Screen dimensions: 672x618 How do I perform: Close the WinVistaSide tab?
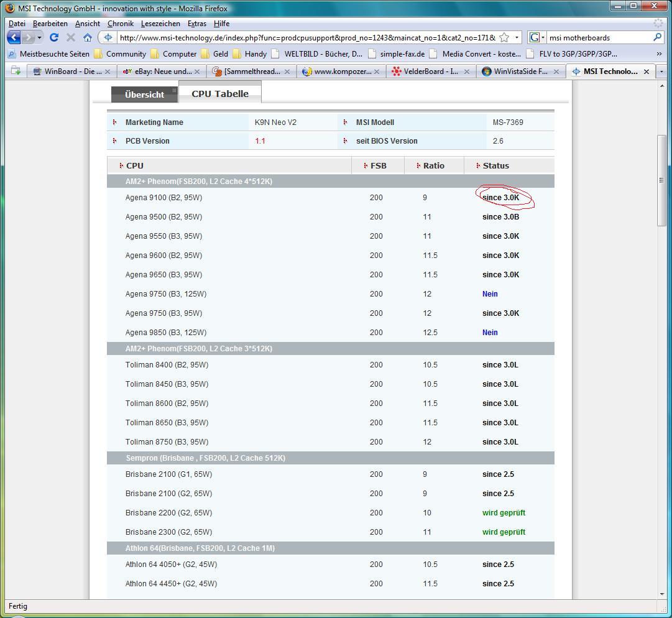tap(556, 71)
